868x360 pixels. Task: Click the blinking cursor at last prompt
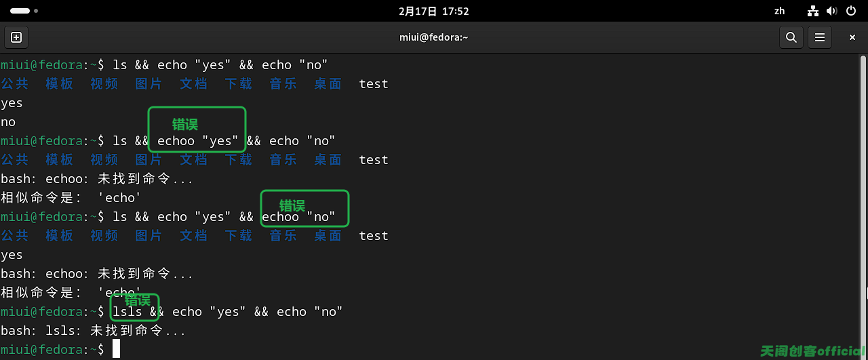tap(117, 349)
